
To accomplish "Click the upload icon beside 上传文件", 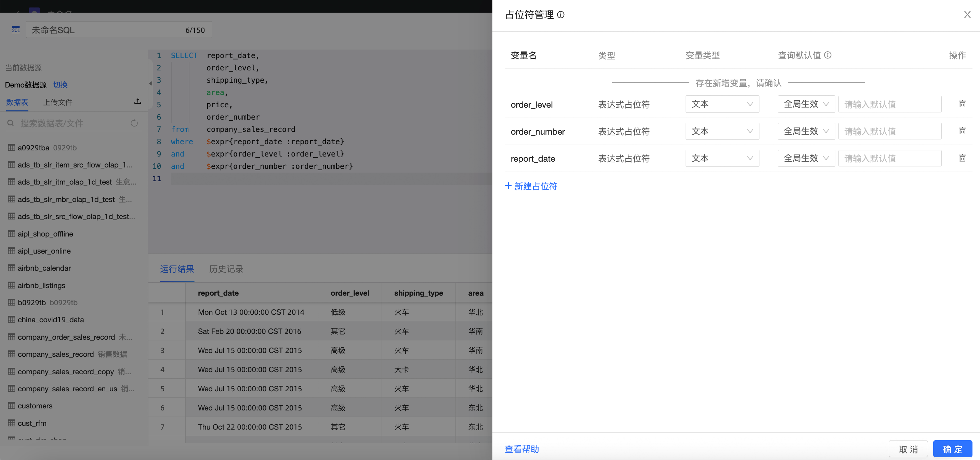I will (138, 102).
